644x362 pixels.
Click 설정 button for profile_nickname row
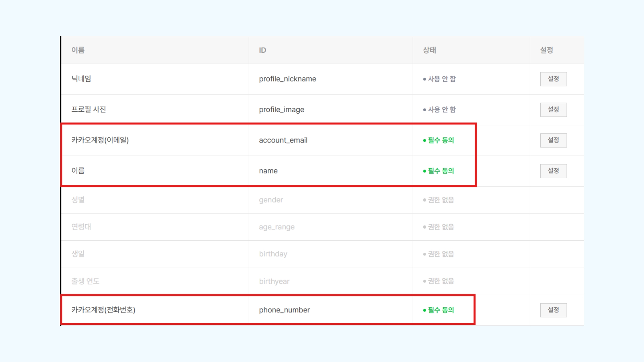coord(553,79)
